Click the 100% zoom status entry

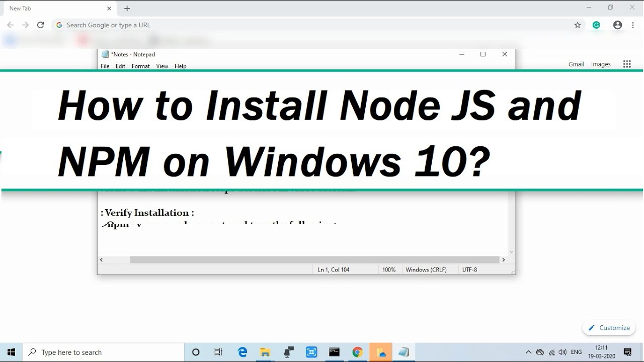point(389,270)
